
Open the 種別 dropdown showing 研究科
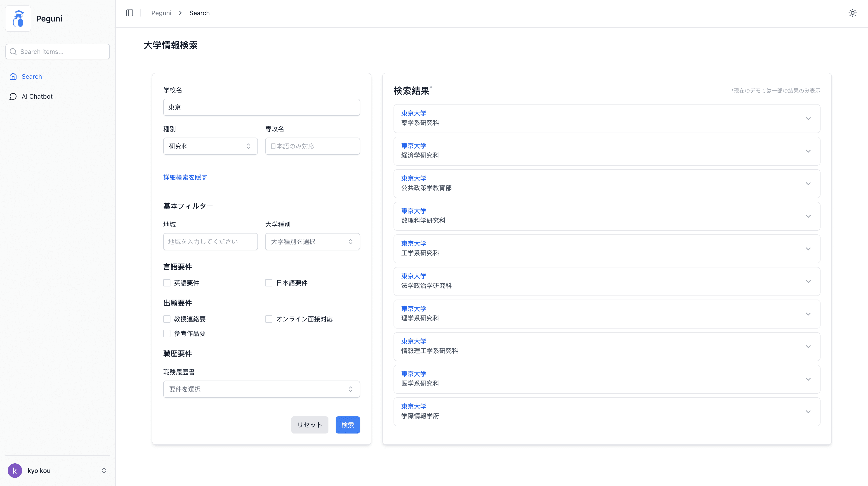coord(210,146)
